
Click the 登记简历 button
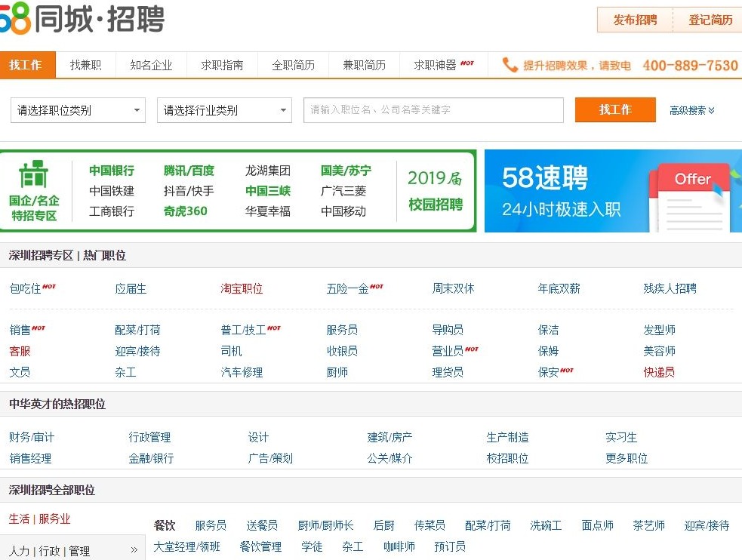[709, 20]
